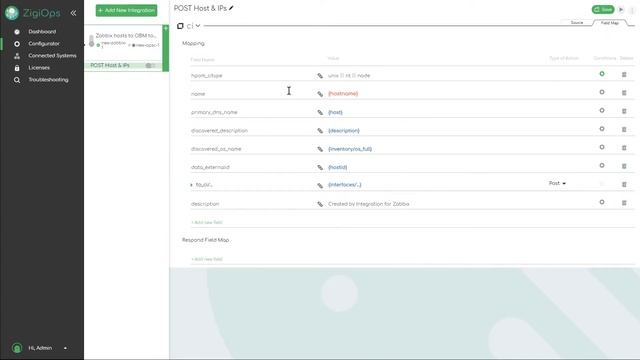The width and height of the screenshot is (640, 360).
Task: Open conditions for description row
Action: pos(602,202)
